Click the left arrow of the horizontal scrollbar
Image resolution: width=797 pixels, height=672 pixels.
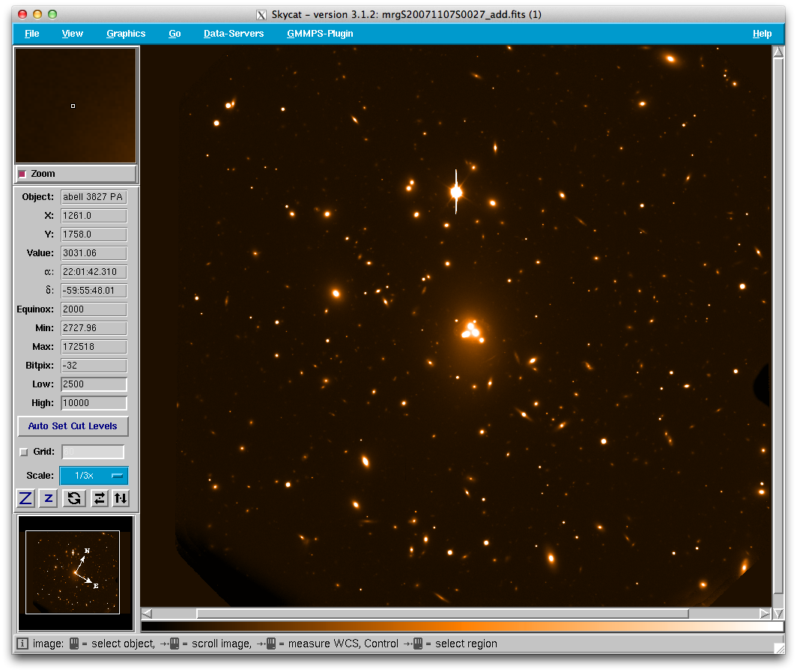(147, 614)
